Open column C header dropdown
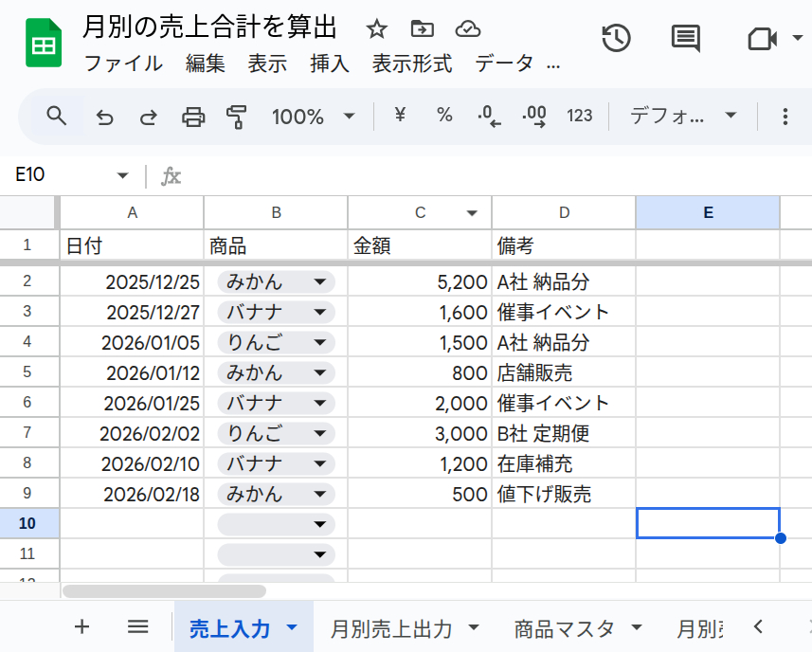The image size is (812, 652). tap(471, 212)
